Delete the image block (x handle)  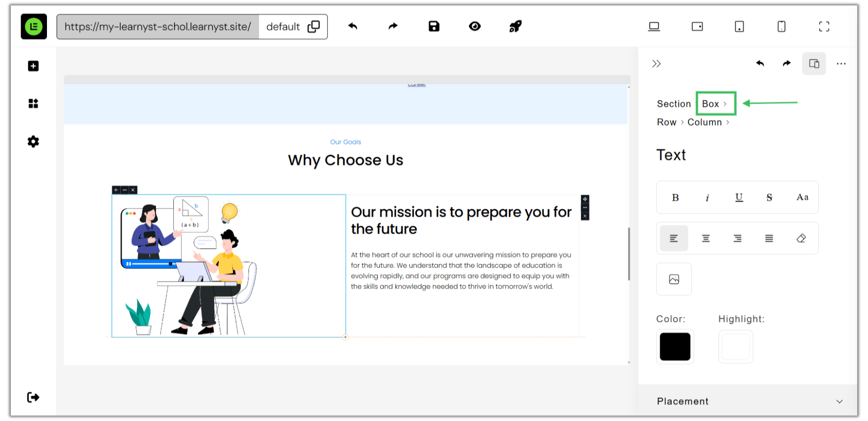tap(133, 190)
